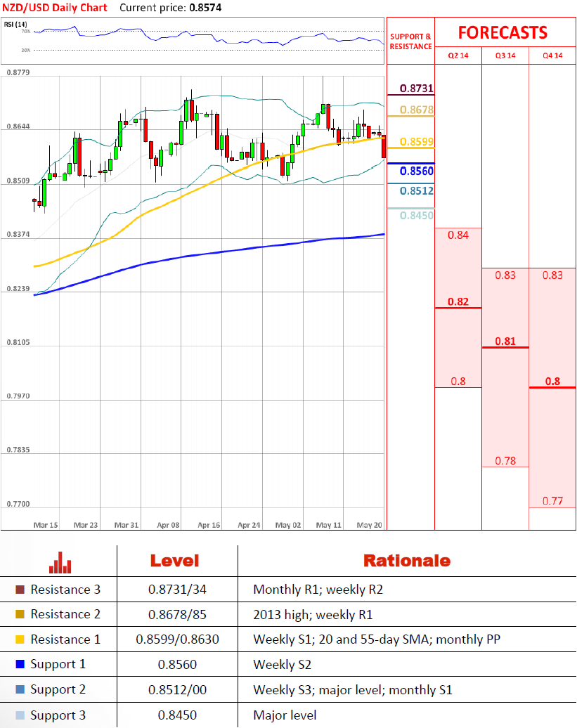Click the Q3 14 lower forecast 0.78
The width and height of the screenshot is (577, 728).
click(x=505, y=461)
